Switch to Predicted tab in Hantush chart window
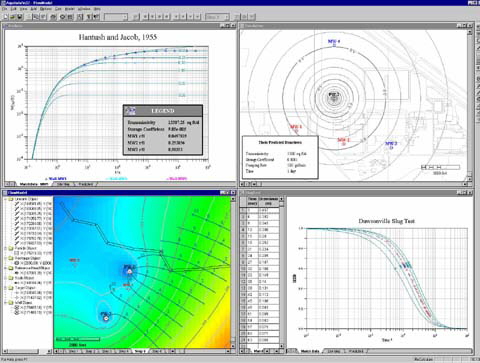This screenshot has height=363, width=480. click(x=85, y=184)
